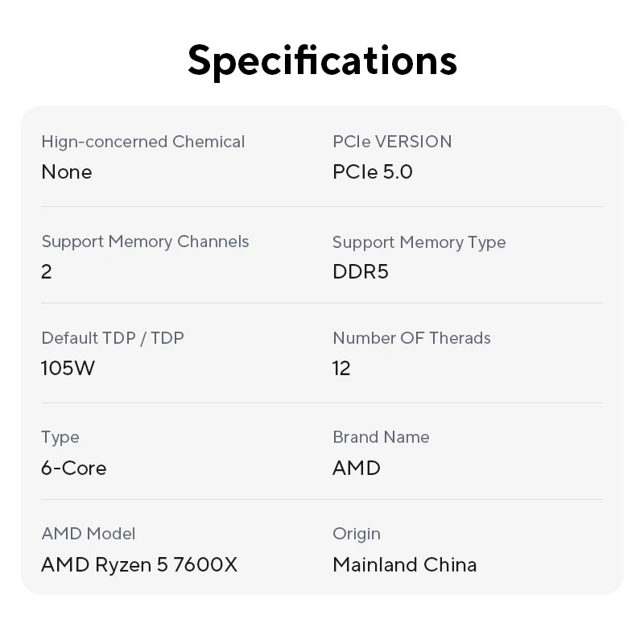Select the Hign-concerned Chemical label

pos(143,142)
